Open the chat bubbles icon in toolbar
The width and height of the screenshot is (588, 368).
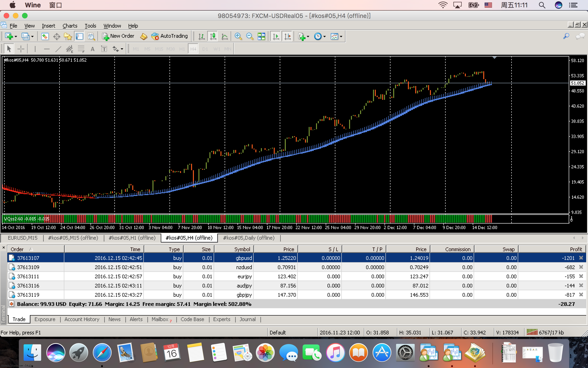click(x=580, y=37)
